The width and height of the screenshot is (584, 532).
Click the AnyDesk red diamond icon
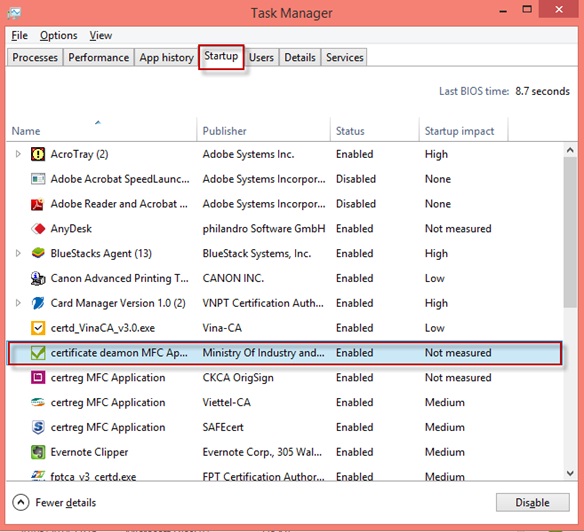[38, 228]
